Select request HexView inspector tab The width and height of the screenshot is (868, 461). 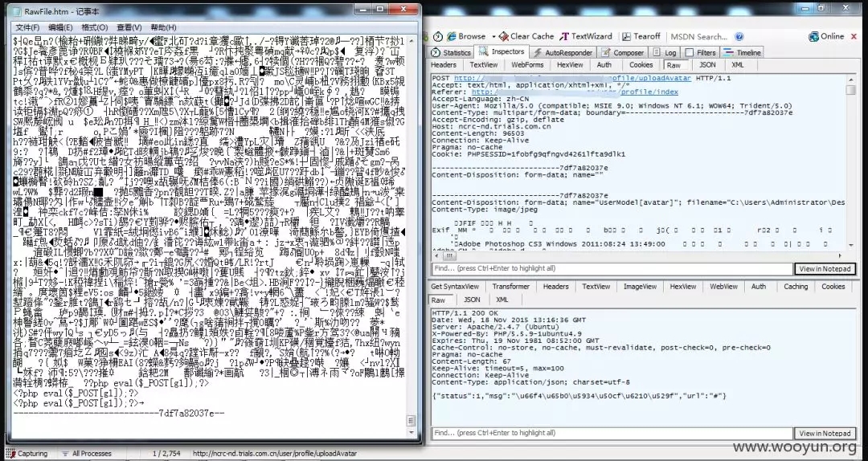coord(570,65)
